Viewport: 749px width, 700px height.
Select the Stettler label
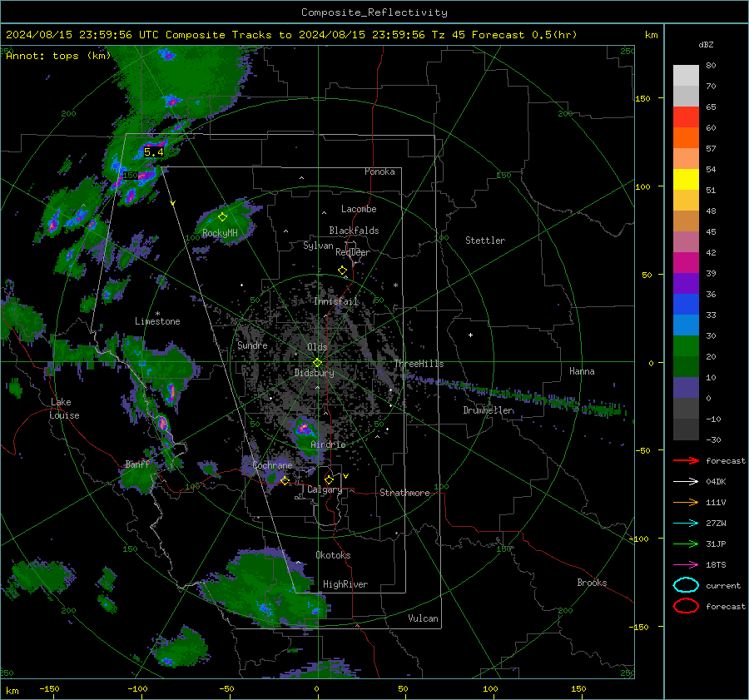coord(485,241)
